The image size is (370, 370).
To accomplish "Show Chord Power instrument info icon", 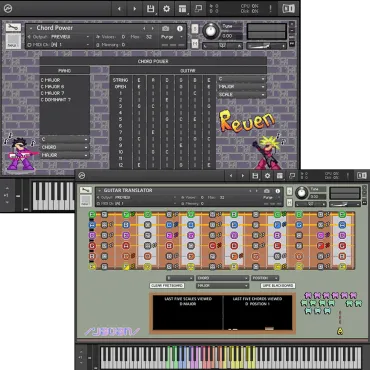I will (x=180, y=29).
